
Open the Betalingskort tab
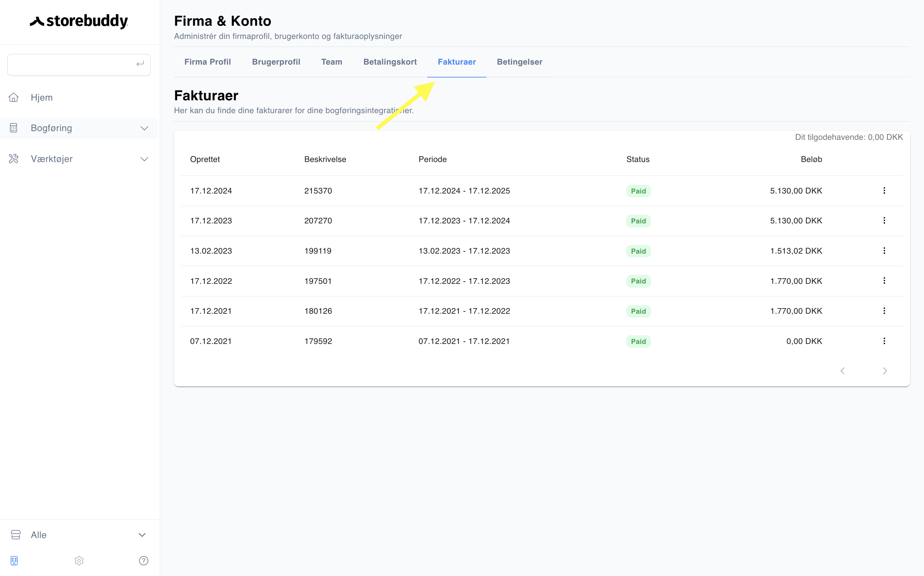click(x=390, y=62)
